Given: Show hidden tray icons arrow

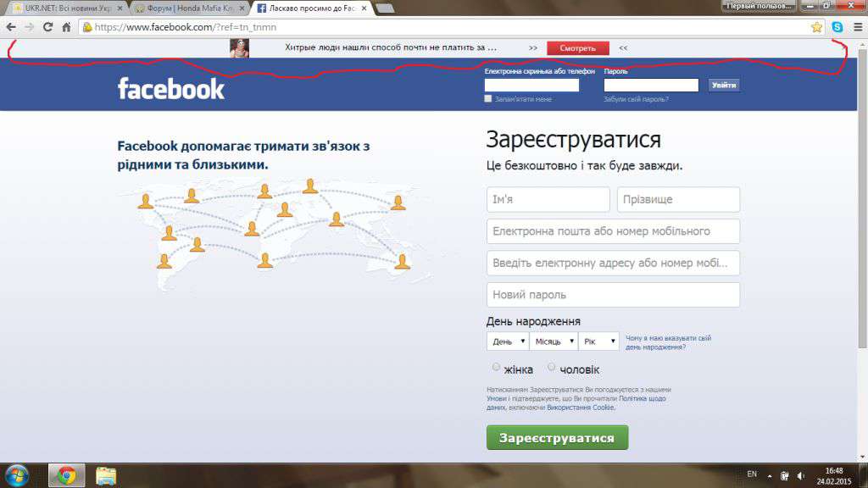Looking at the screenshot, I should (770, 476).
